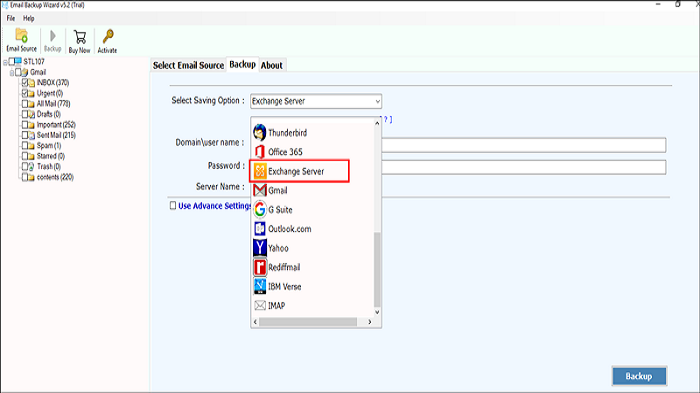Select the Outlook.com icon
Viewport: 700px width, 393px height.
click(259, 229)
